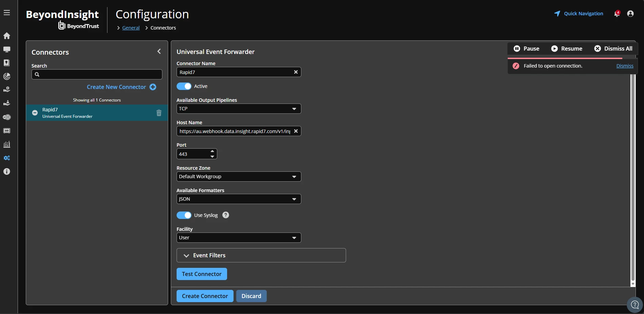Image resolution: width=644 pixels, height=314 pixels.
Task: Open notifications bell with badge
Action: point(617,14)
